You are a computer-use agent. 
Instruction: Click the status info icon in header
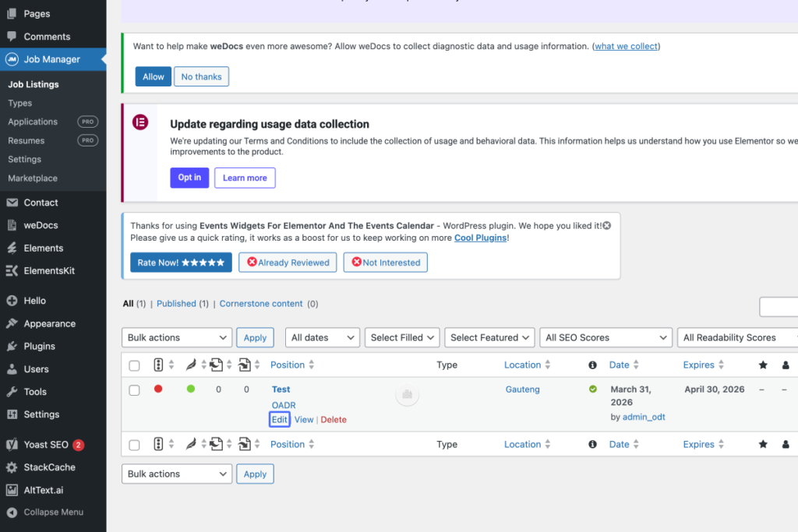[x=592, y=365]
